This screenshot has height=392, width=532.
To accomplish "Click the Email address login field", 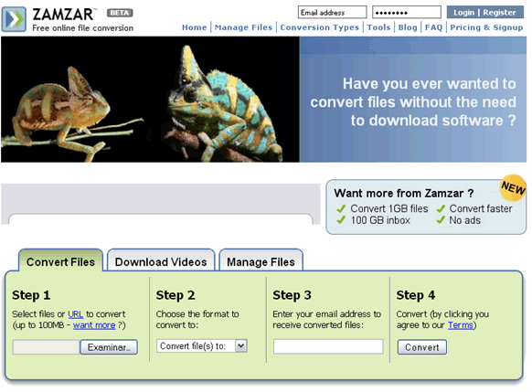I will click(x=332, y=13).
